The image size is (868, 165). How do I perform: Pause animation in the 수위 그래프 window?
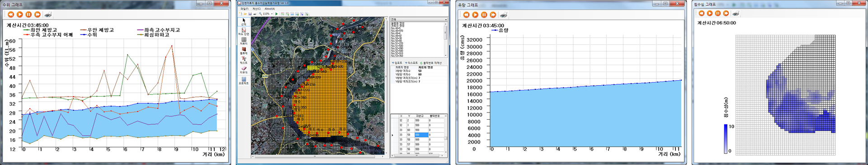[x=28, y=15]
